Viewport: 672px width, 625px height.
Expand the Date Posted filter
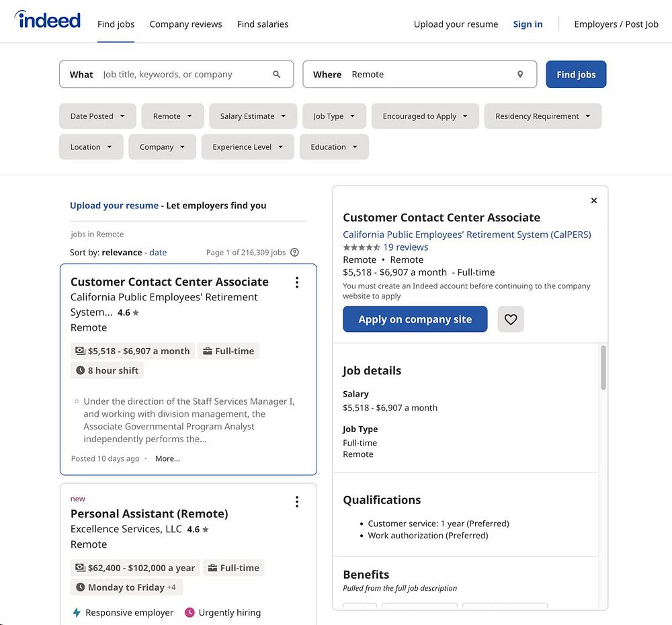(97, 116)
